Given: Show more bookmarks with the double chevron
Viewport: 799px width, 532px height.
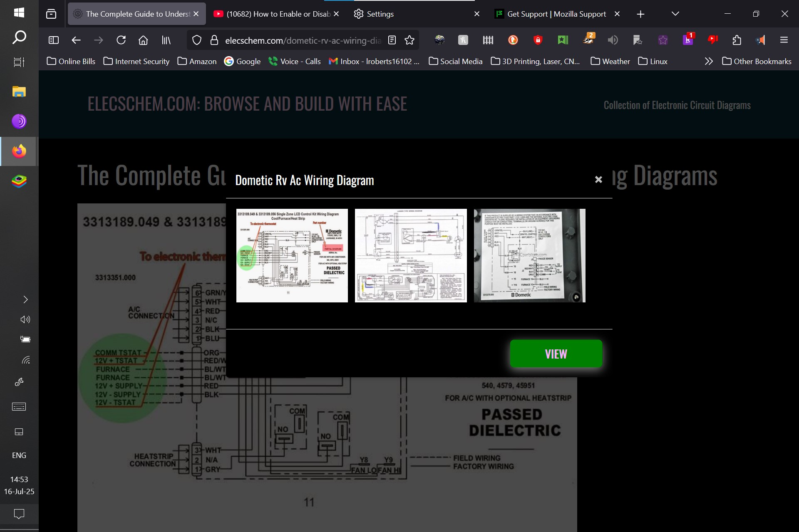Looking at the screenshot, I should click(x=709, y=61).
